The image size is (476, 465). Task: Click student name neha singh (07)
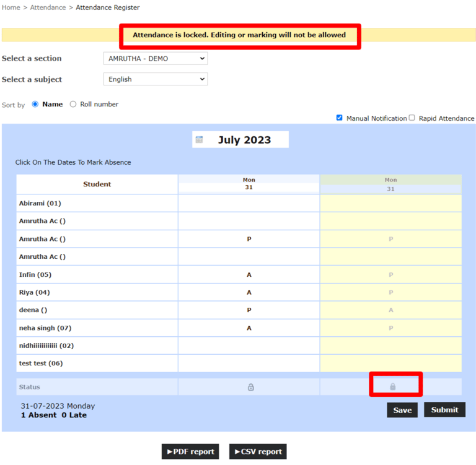pyautogui.click(x=45, y=328)
